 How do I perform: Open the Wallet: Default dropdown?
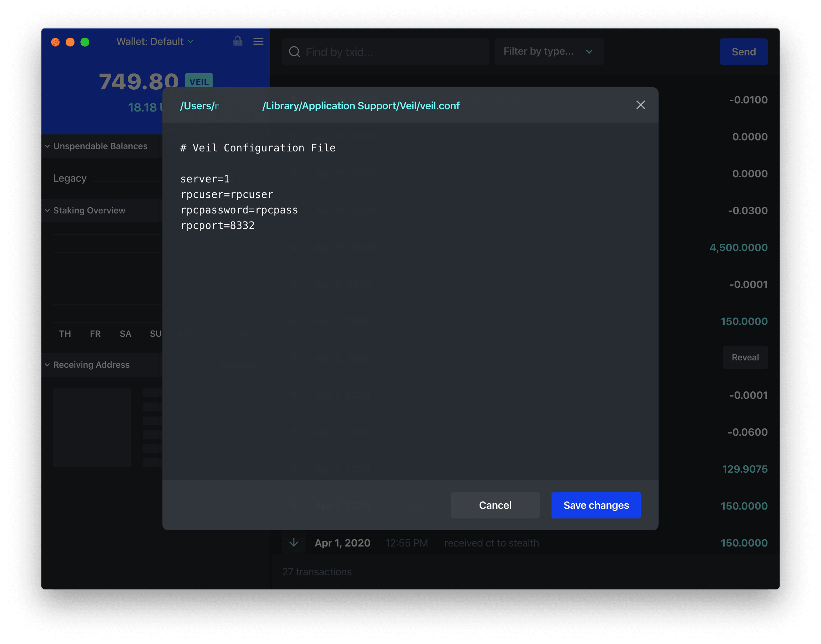[155, 41]
